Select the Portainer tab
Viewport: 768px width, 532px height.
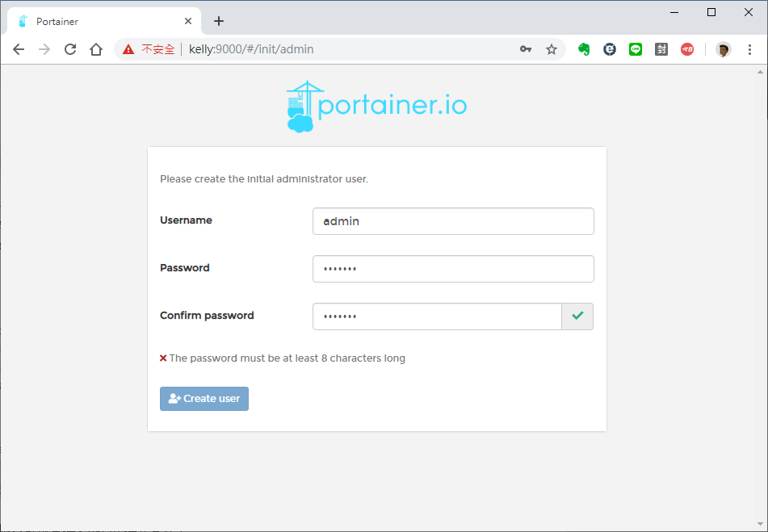tap(104, 21)
